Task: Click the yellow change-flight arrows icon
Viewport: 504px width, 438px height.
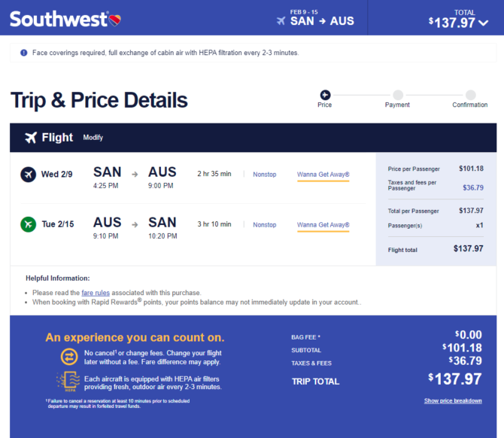Action: (x=69, y=357)
